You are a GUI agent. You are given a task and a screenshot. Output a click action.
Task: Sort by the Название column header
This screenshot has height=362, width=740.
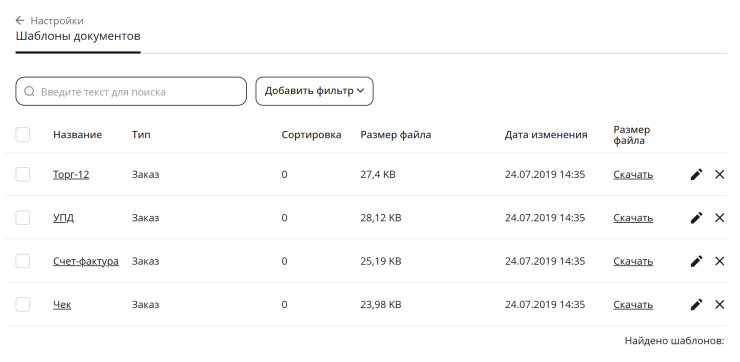pyautogui.click(x=77, y=135)
